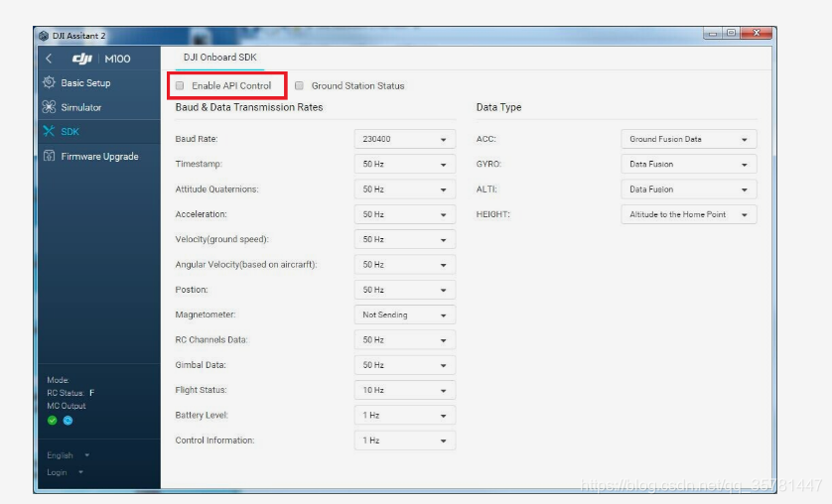832x504 pixels.
Task: Open the Timestamp frequency dropdown
Action: [x=404, y=165]
